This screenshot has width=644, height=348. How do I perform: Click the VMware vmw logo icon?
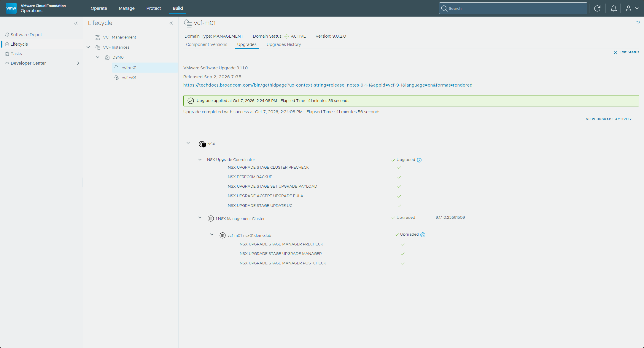point(11,8)
